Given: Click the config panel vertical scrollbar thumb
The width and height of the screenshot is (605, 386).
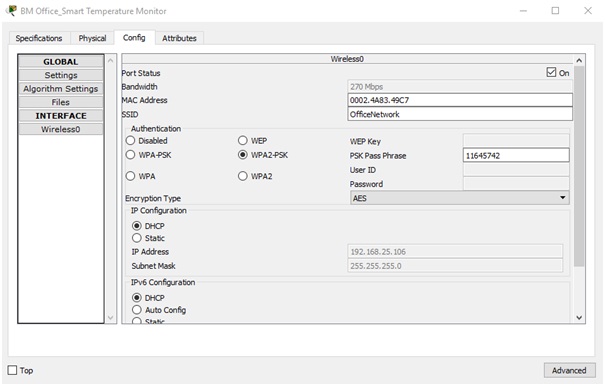Looking at the screenshot, I should pyautogui.click(x=579, y=166).
